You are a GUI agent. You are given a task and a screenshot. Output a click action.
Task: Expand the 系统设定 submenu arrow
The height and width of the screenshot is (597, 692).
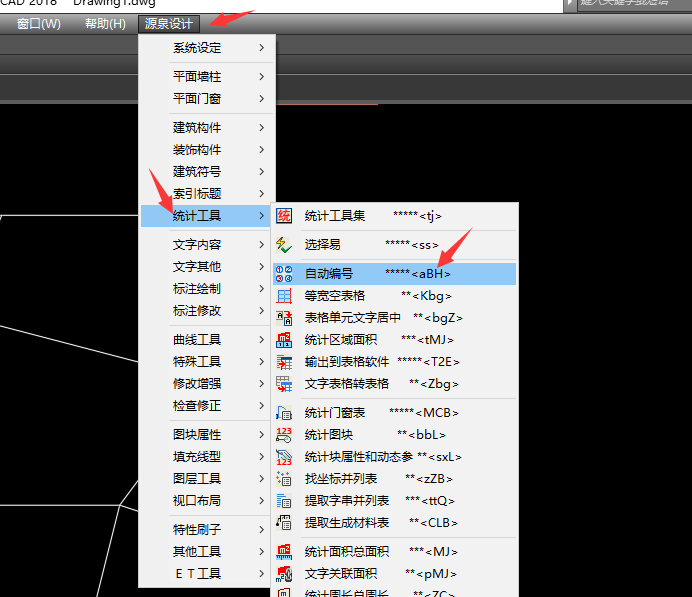[x=262, y=48]
